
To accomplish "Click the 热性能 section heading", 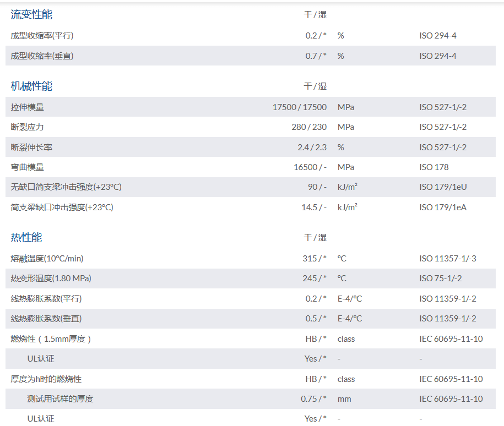I will tap(26, 238).
